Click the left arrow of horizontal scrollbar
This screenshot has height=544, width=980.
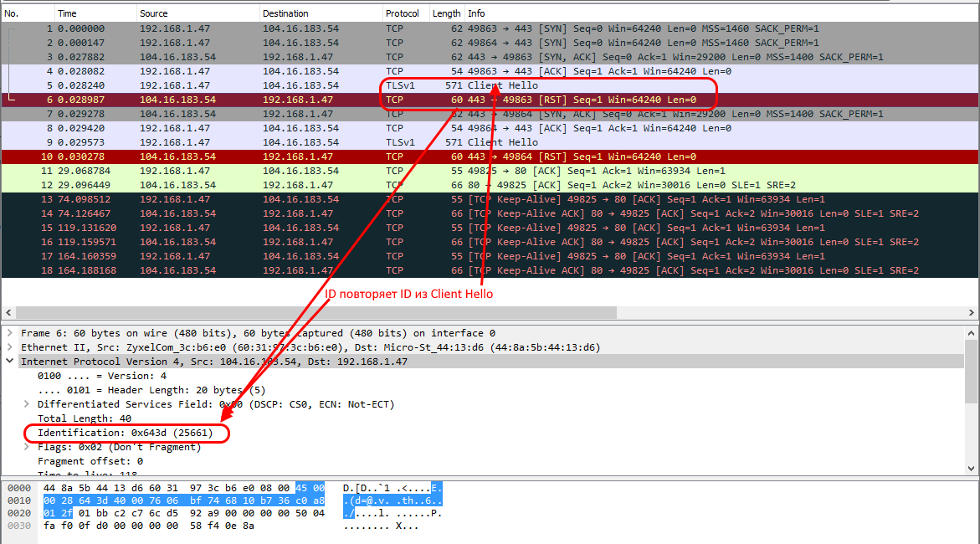8,312
